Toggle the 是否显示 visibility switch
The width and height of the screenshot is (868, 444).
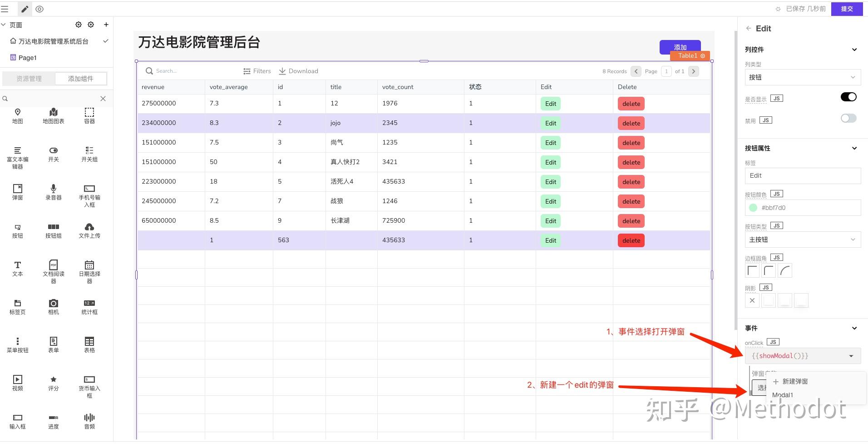click(x=848, y=97)
